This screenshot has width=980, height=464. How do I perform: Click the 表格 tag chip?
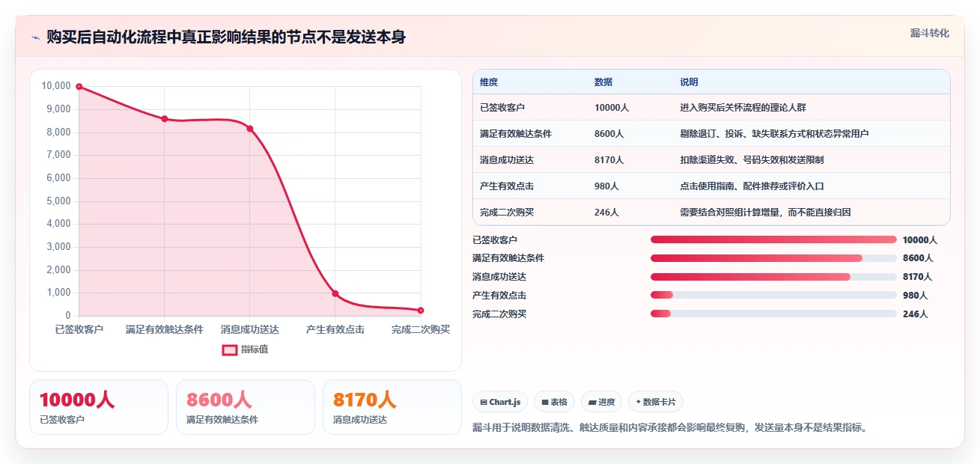click(554, 402)
